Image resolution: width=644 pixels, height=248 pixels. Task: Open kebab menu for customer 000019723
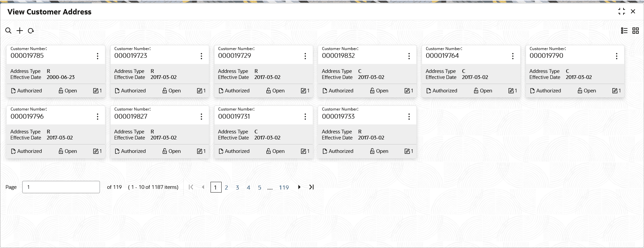201,56
